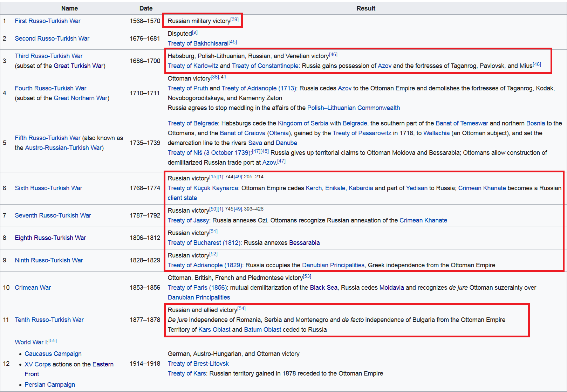Screen dimensions: 567x392
Task: Open the Treaty of Karlowitz link
Action: click(193, 66)
